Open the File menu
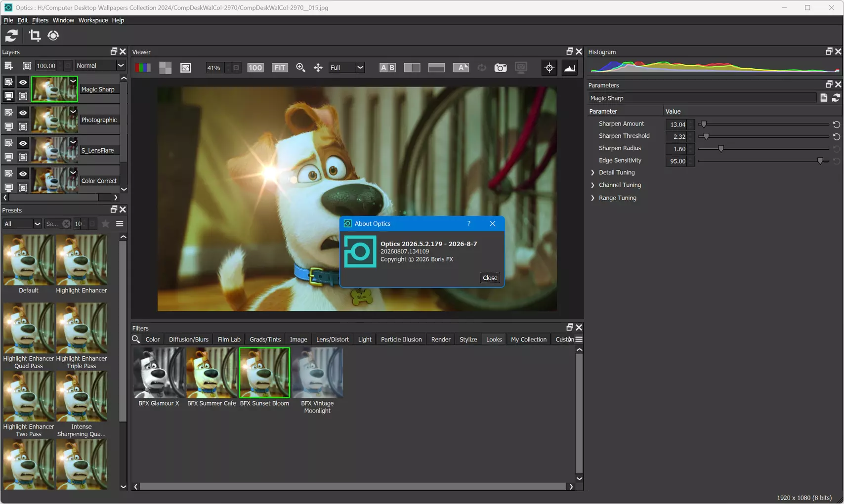Screen dimensions: 844x504 tap(8, 20)
